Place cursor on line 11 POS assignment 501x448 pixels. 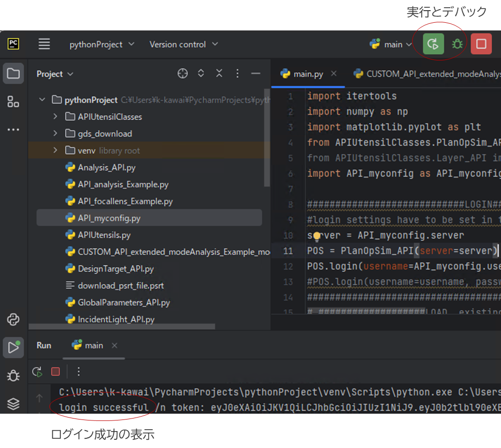point(402,251)
